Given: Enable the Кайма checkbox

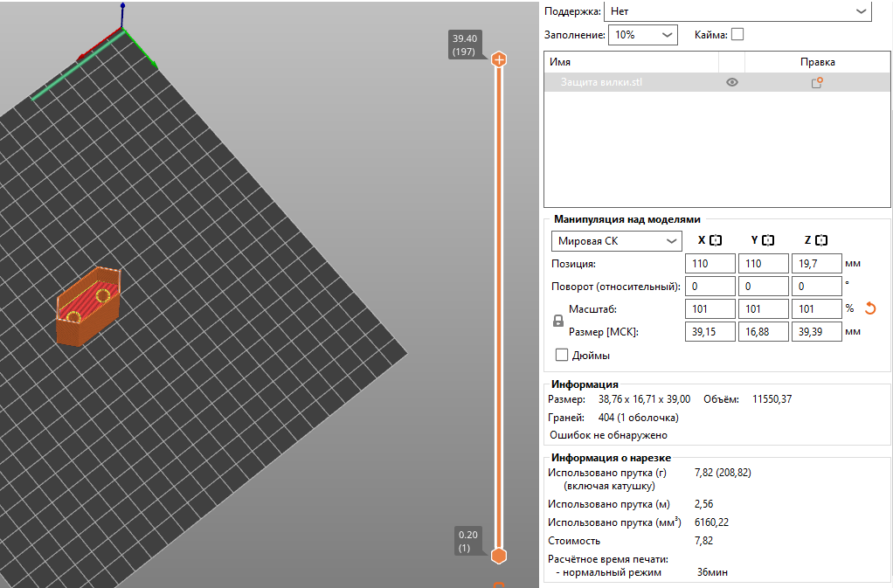Looking at the screenshot, I should (x=737, y=35).
